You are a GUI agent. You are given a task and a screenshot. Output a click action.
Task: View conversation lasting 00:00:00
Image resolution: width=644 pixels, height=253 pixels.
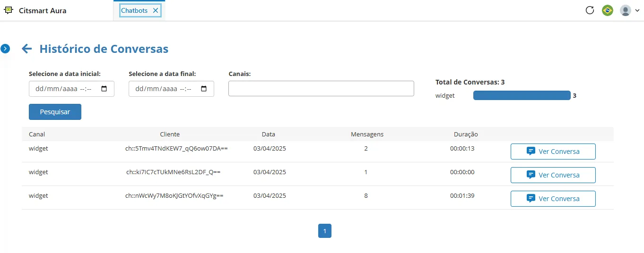553,175
